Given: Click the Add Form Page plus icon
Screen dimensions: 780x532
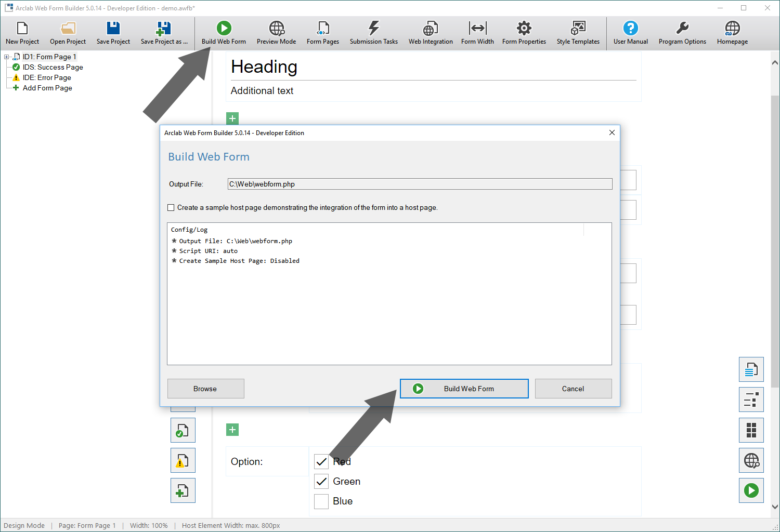Looking at the screenshot, I should 15,88.
